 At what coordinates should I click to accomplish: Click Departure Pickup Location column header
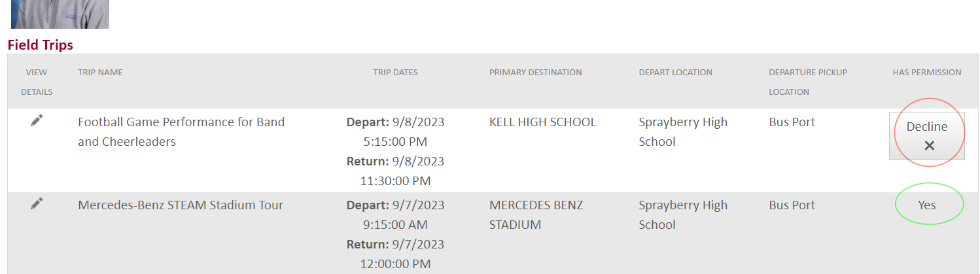click(808, 82)
